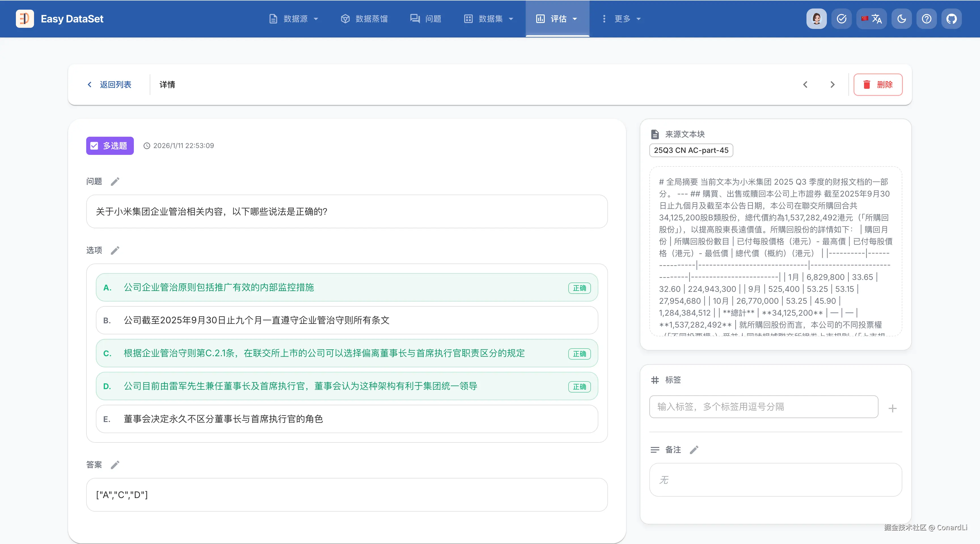This screenshot has height=544, width=980.
Task: Click the help question mark icon
Action: pos(926,19)
